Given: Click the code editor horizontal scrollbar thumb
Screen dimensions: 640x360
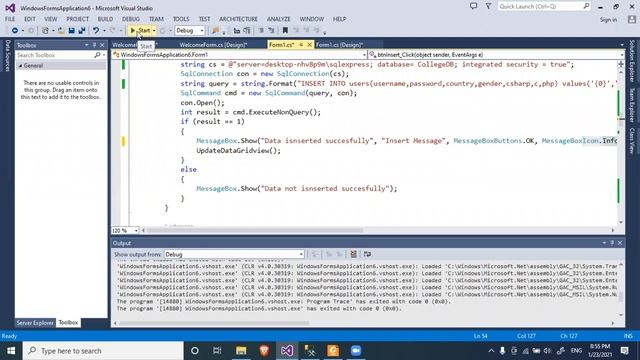Looking at the screenshot, I should [255, 230].
